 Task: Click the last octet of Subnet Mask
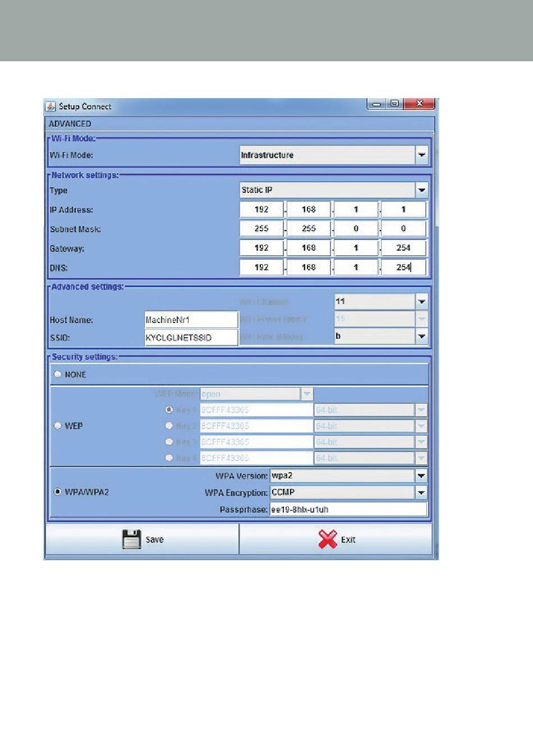click(x=403, y=228)
